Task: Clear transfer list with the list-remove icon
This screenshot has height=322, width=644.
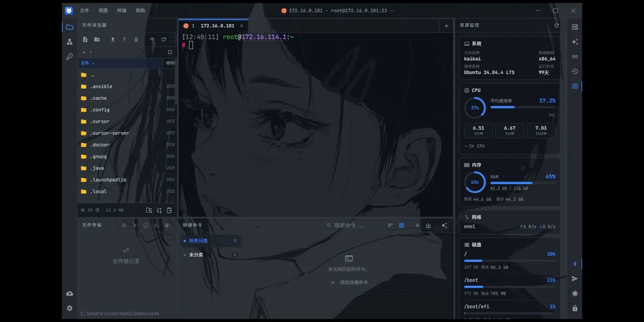Action: tap(156, 225)
